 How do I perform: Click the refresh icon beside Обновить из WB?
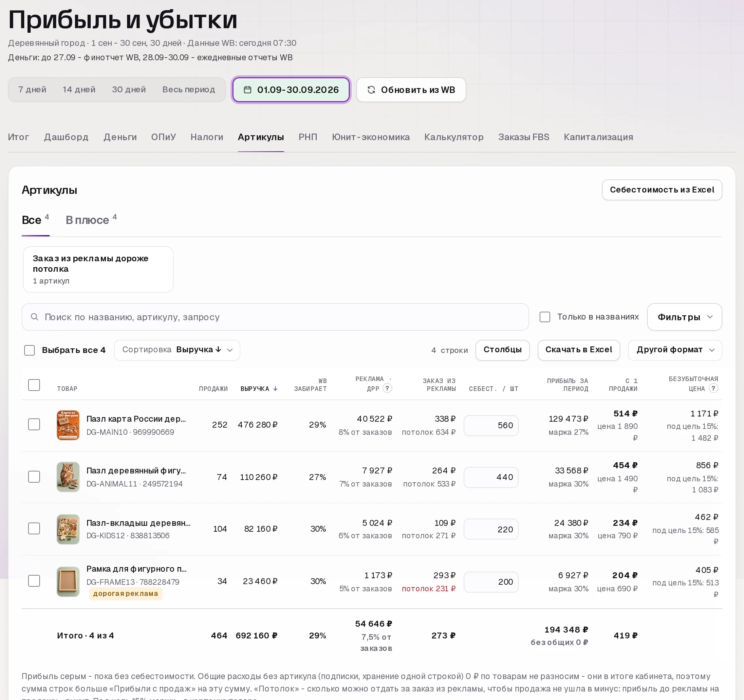point(371,90)
